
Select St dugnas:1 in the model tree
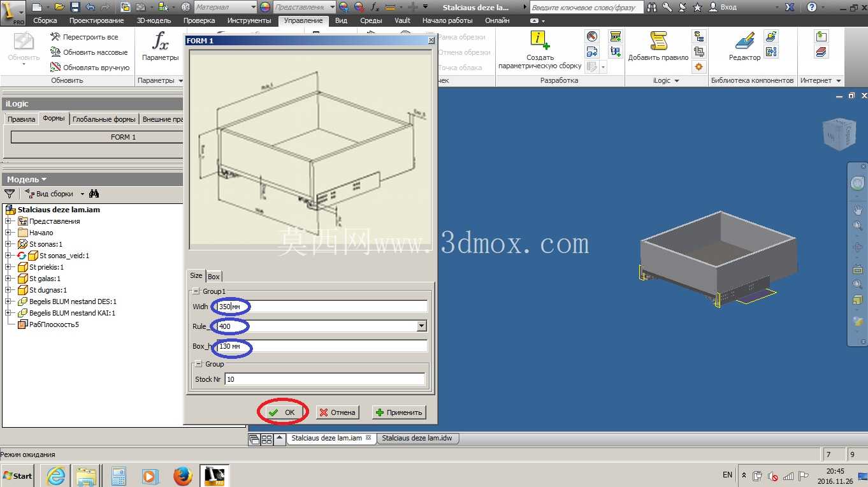click(x=48, y=290)
